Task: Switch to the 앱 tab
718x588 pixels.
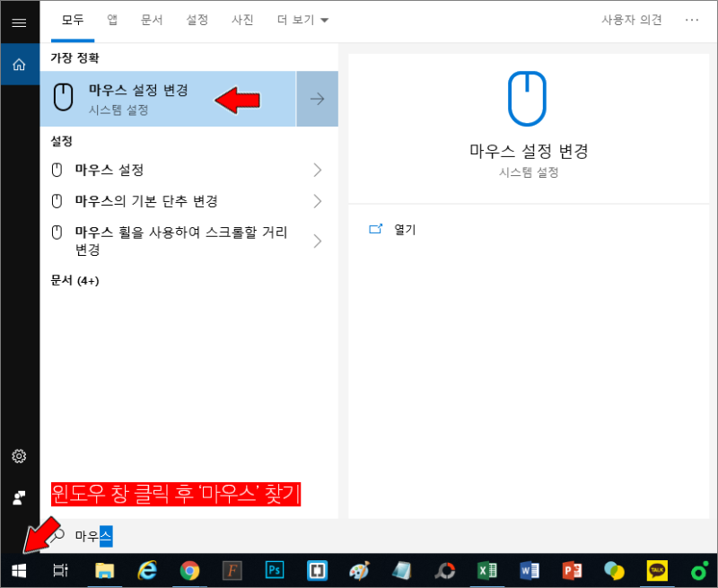Action: coord(111,20)
